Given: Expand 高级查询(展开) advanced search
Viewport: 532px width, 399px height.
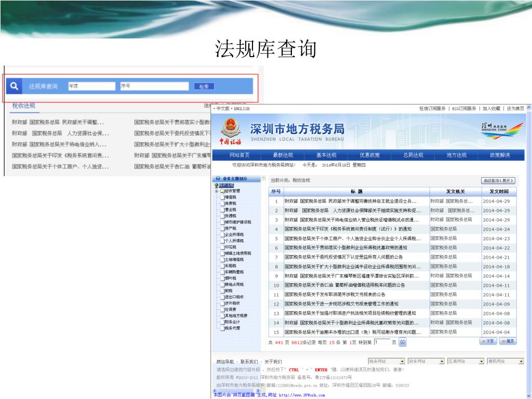Looking at the screenshot, I should [x=498, y=180].
